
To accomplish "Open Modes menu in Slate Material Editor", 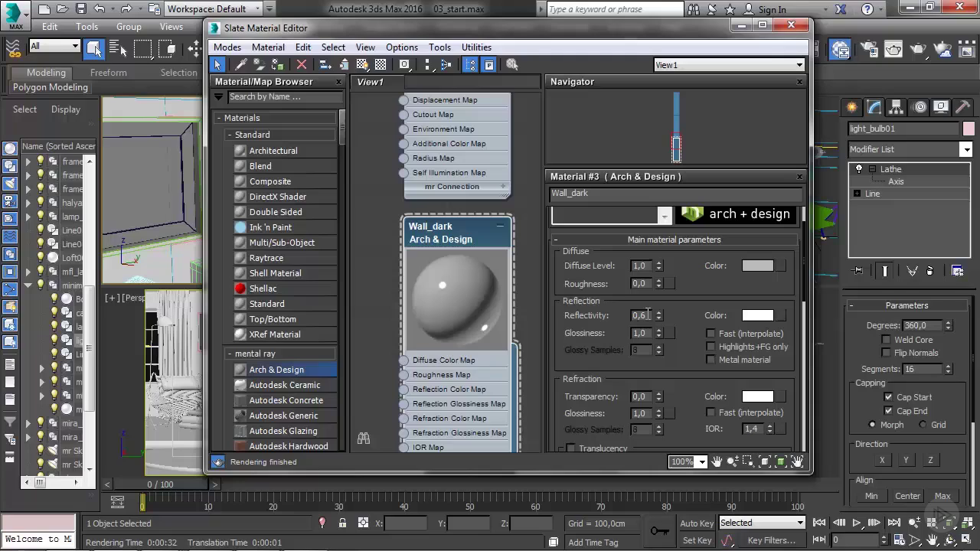I will (227, 47).
